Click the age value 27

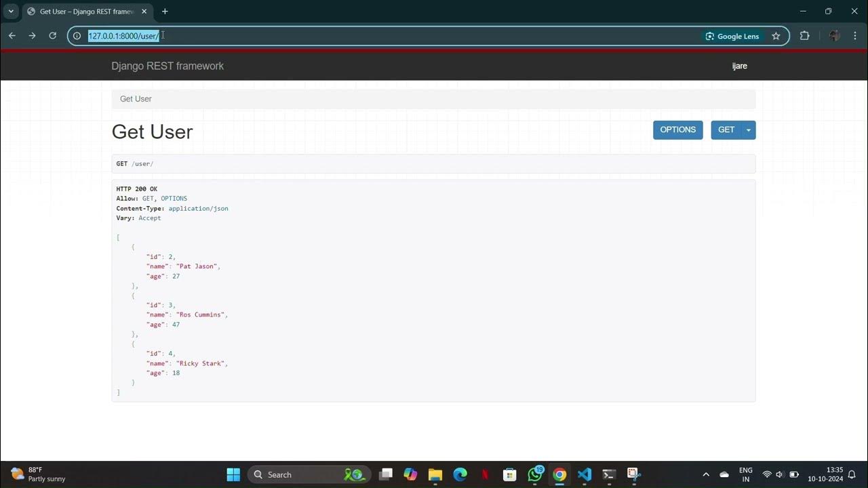[x=176, y=276]
